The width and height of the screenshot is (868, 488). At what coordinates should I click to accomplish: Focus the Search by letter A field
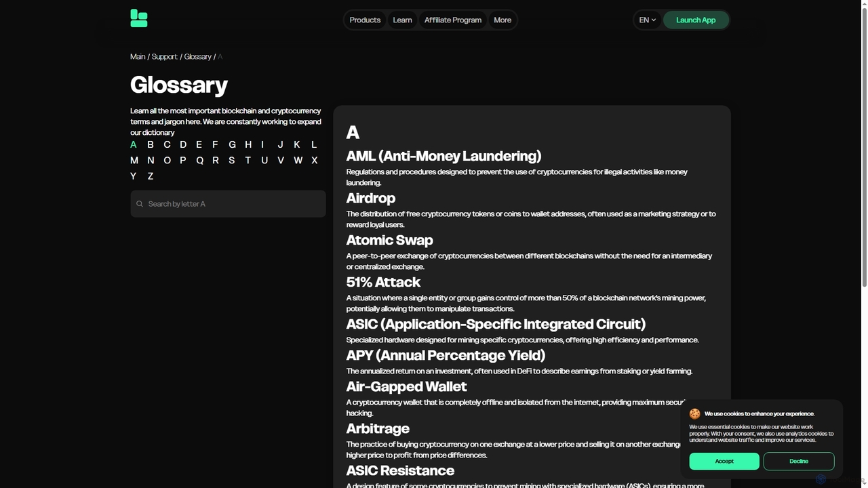(x=228, y=204)
